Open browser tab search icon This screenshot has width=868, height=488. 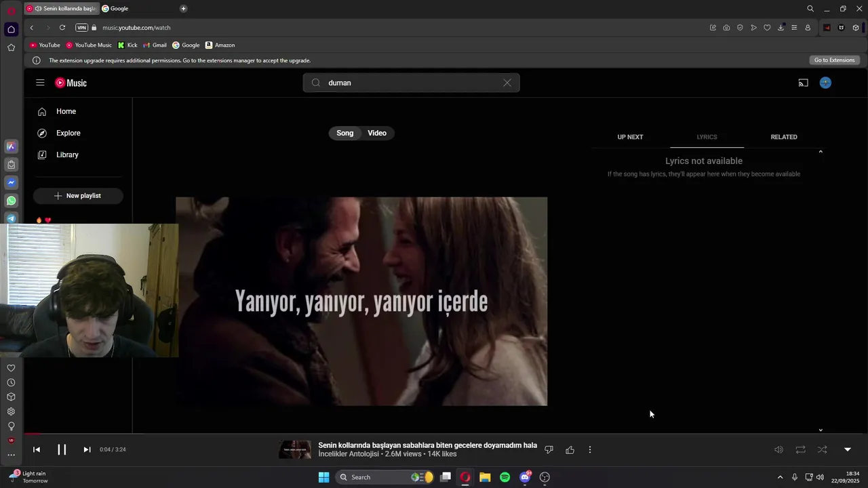[x=810, y=9]
